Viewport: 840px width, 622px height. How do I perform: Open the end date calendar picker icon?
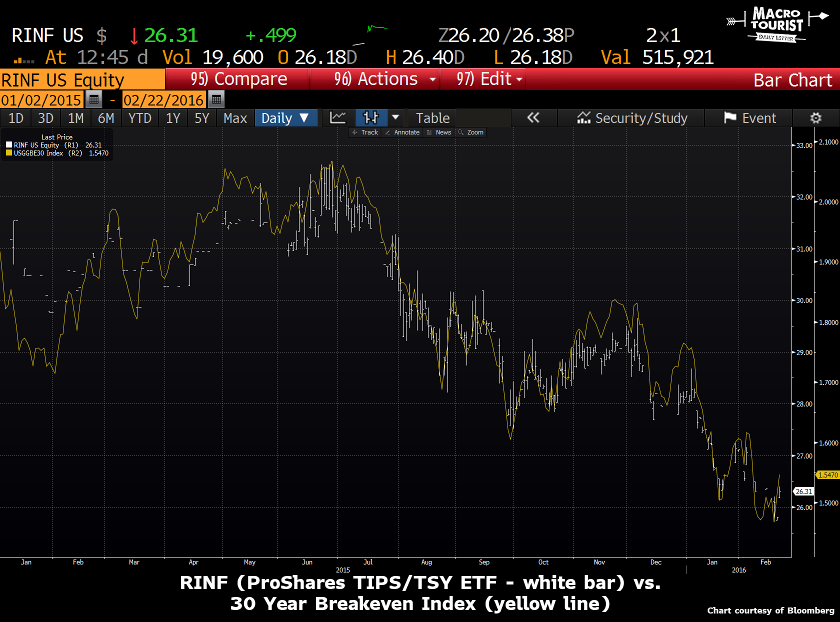tap(216, 99)
